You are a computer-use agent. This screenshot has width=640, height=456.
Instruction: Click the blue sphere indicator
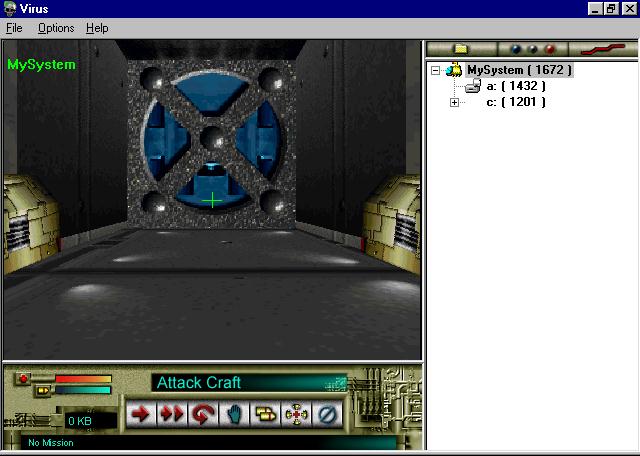[516, 49]
